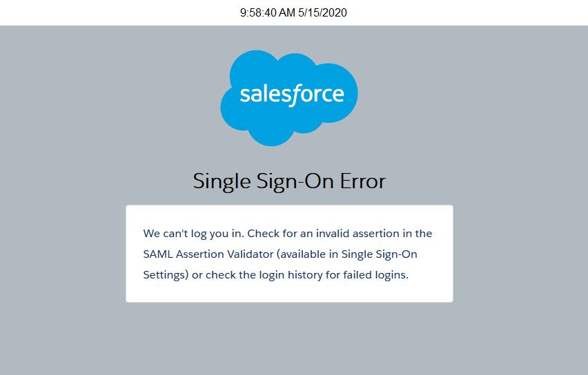
Task: Click the "or check the" text
Action: pyautogui.click(x=223, y=274)
